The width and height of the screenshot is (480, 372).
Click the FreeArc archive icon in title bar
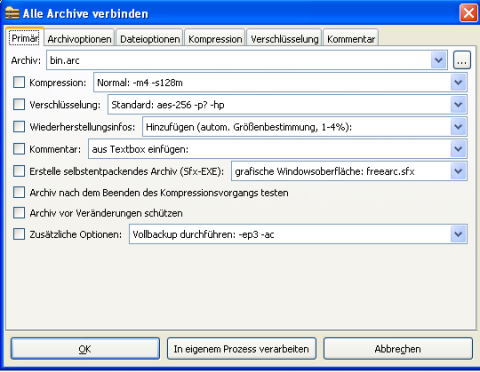pos(12,14)
